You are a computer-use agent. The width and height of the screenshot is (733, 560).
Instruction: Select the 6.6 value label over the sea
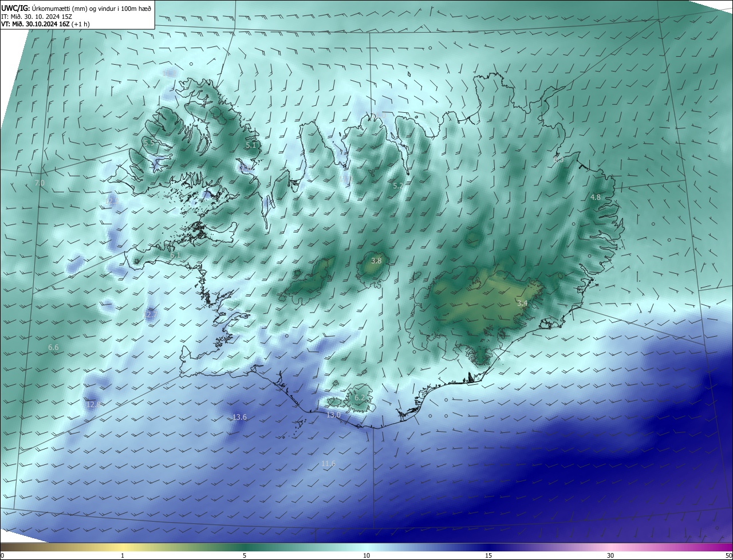(x=53, y=347)
